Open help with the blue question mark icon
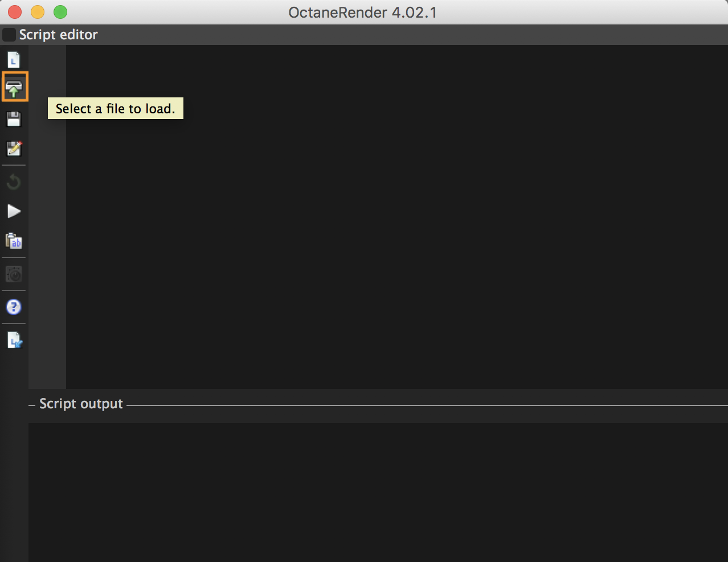 tap(14, 307)
